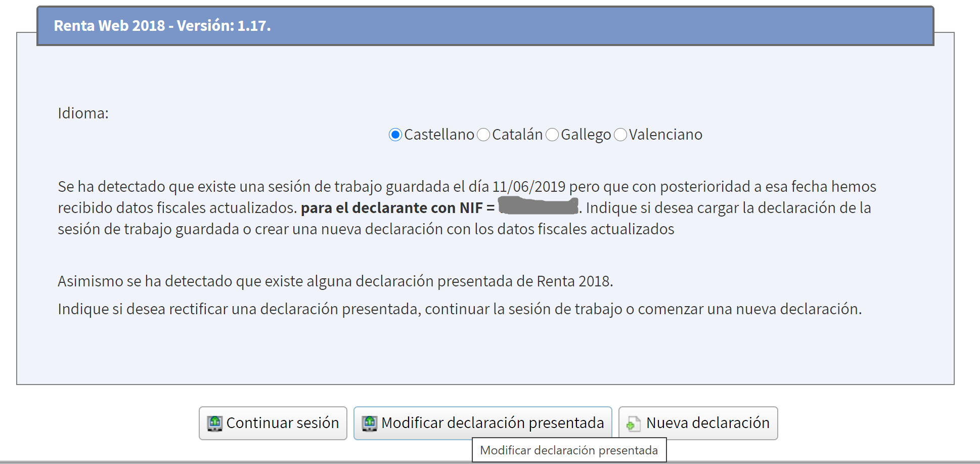Choose Catalán as the language
Screen dimensions: 980x464
(483, 135)
